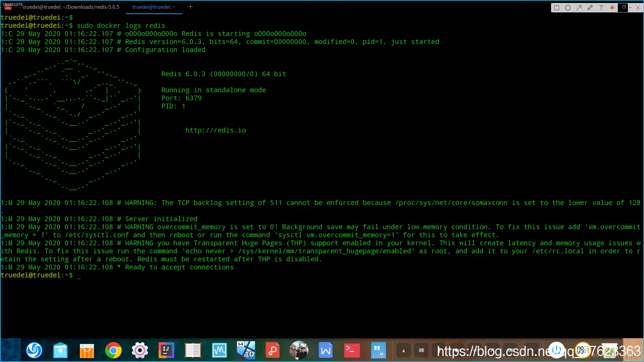644x362 pixels.
Task: Select the text annotation tool
Action: (601, 8)
